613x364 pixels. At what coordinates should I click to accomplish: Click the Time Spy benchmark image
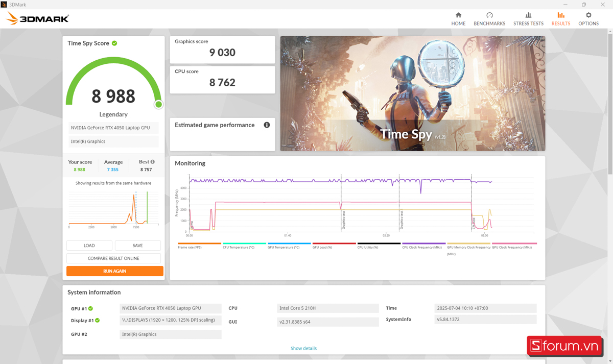[413, 93]
